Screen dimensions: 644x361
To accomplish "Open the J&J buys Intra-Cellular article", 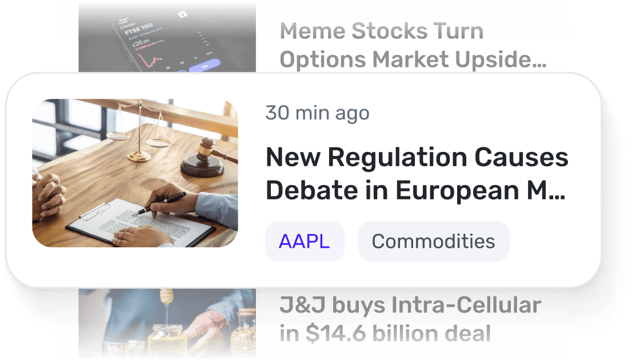I will [x=411, y=318].
